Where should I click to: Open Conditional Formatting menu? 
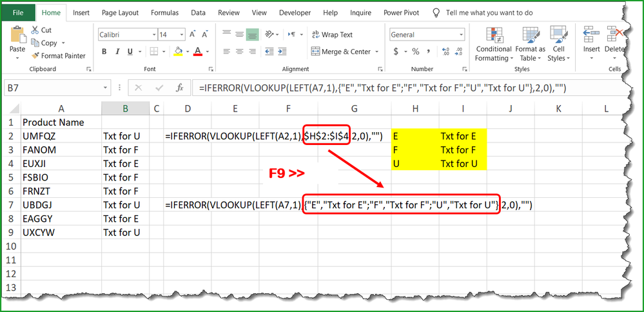tap(493, 44)
